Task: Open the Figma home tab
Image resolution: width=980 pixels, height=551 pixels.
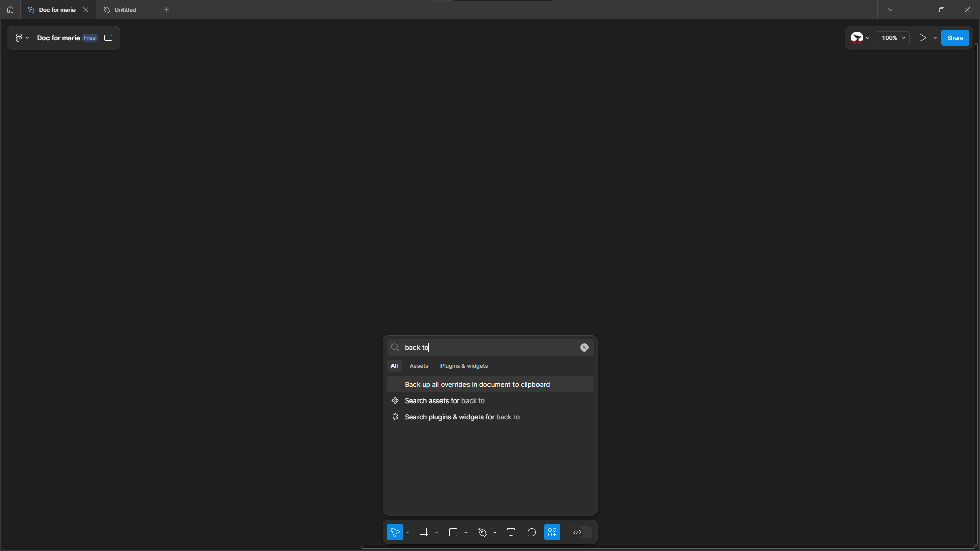Action: [x=10, y=10]
